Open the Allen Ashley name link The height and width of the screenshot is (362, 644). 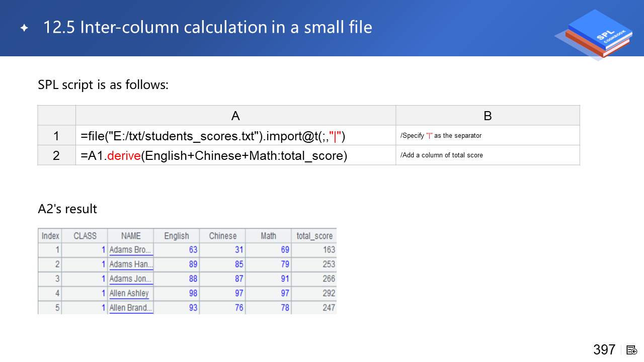tap(129, 294)
